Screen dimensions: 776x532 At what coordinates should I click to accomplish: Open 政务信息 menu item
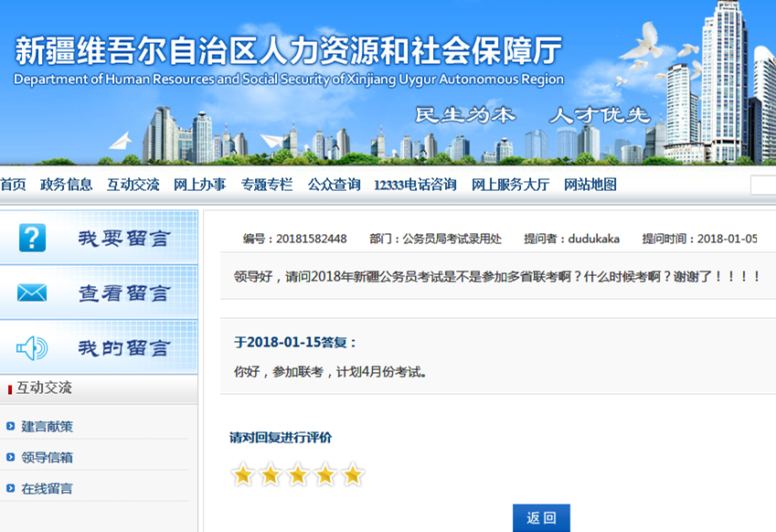66,185
